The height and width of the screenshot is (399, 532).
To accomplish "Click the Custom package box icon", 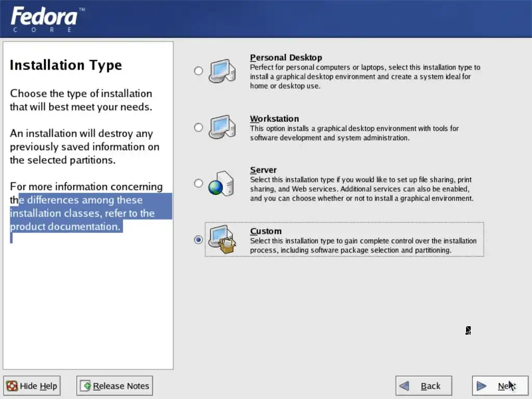I will [222, 240].
